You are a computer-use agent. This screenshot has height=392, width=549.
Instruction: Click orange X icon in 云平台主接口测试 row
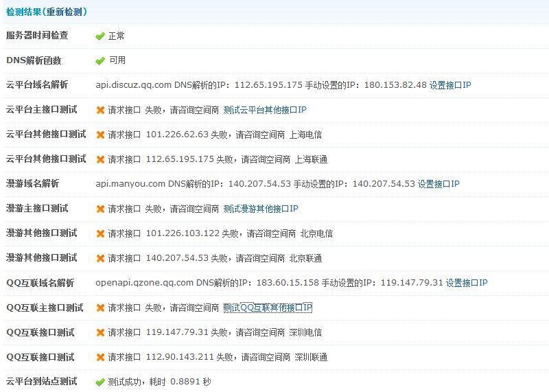(100, 110)
